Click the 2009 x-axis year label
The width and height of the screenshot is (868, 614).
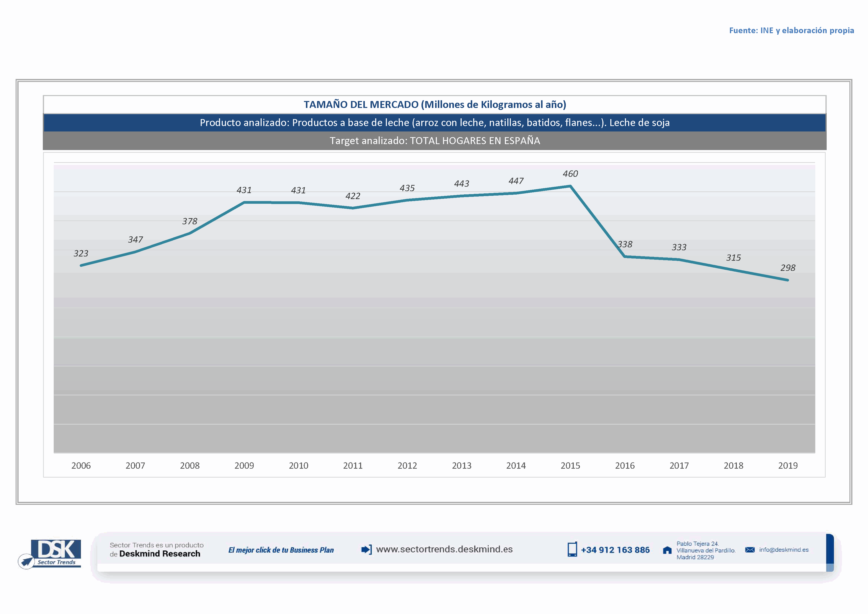point(244,466)
